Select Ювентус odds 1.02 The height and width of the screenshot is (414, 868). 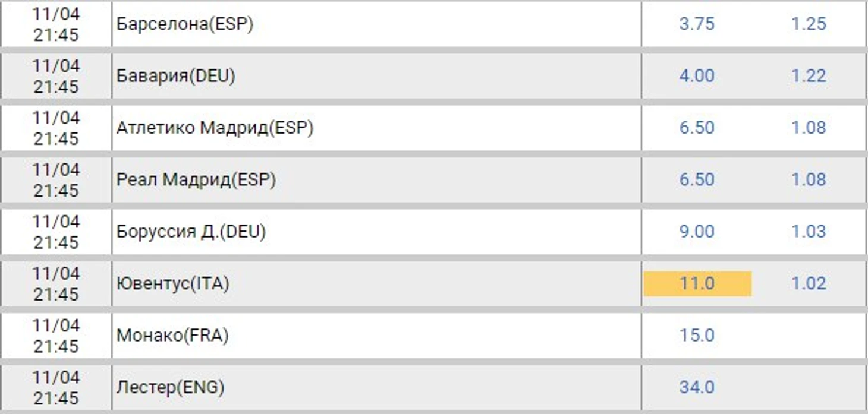coord(809,283)
